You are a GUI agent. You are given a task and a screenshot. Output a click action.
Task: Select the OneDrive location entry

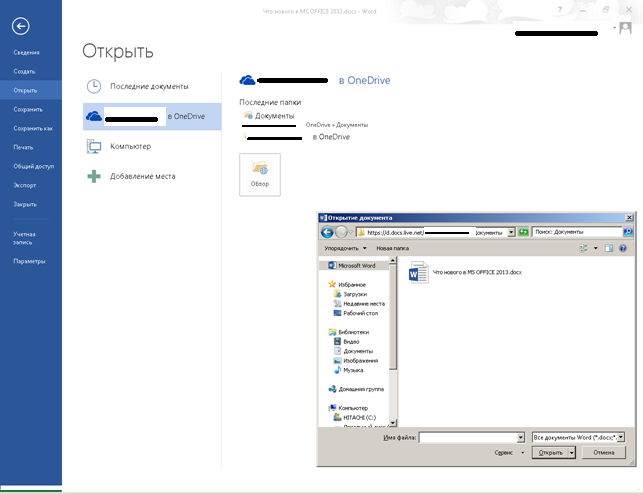click(152, 116)
